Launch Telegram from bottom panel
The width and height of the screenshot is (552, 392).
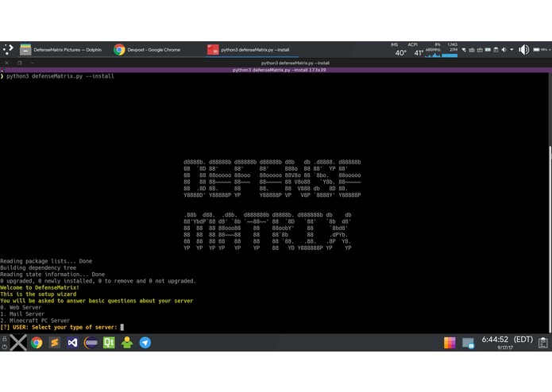[x=145, y=343]
